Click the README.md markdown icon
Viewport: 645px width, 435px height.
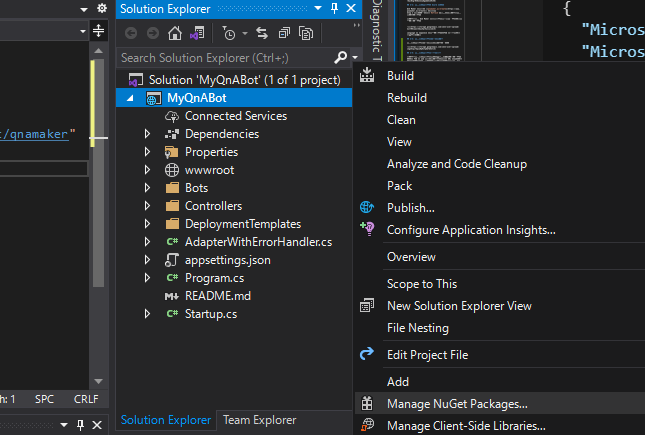coord(172,296)
